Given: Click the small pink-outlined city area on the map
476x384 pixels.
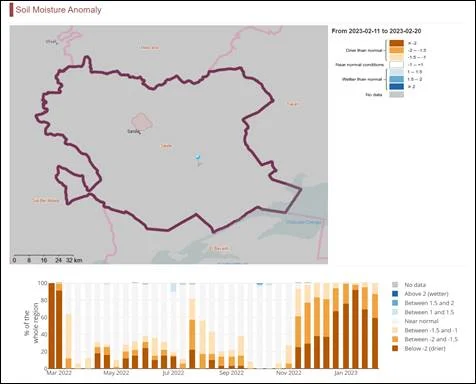Looking at the screenshot, I should [x=142, y=121].
